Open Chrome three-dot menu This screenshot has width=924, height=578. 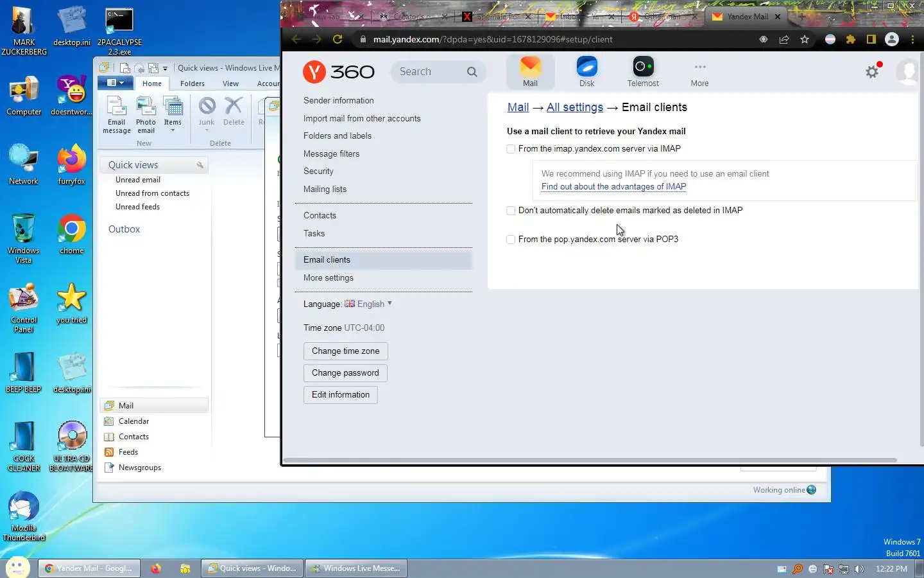(x=912, y=39)
